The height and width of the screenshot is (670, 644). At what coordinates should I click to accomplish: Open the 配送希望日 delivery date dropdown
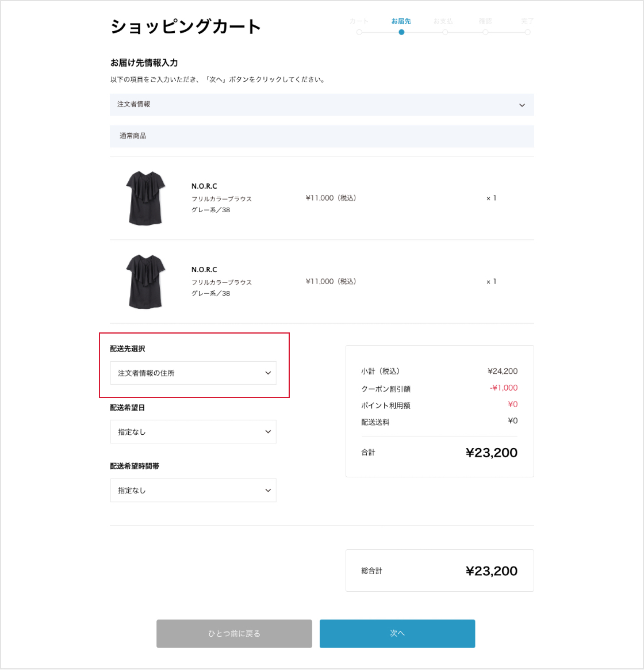[x=193, y=432]
